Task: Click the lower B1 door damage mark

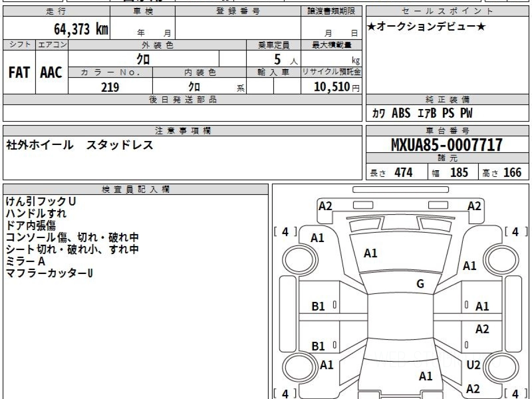Action: click(x=318, y=346)
